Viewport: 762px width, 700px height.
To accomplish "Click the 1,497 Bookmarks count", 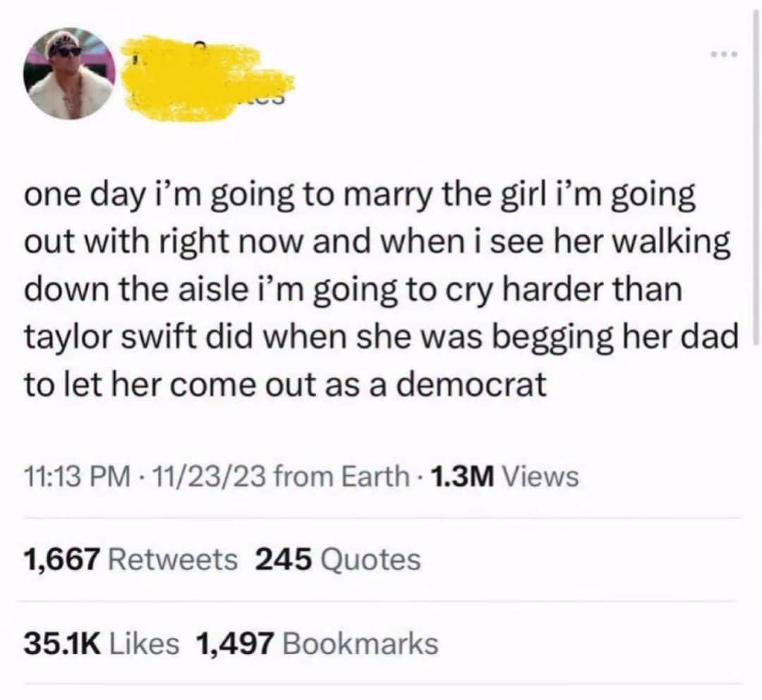I will [317, 643].
